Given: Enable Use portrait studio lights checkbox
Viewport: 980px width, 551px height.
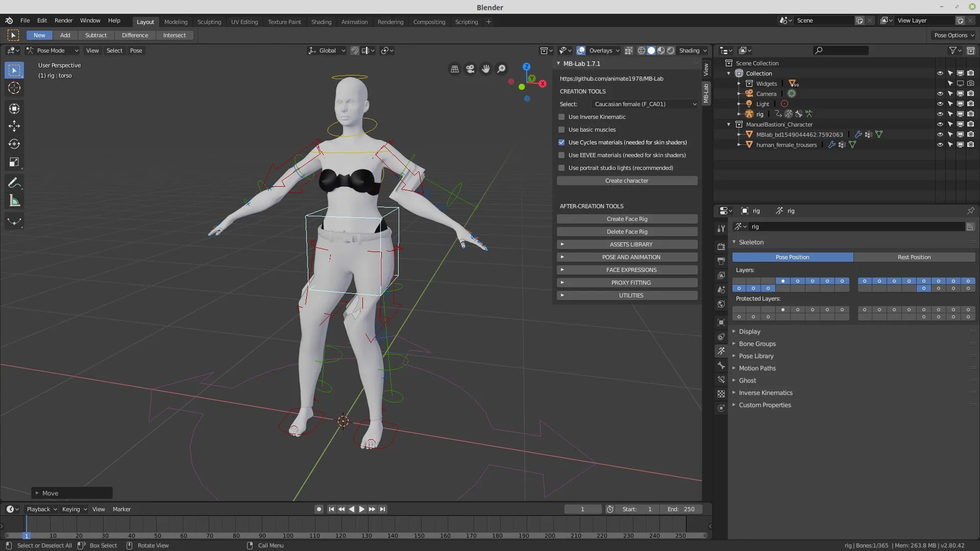Looking at the screenshot, I should 561,168.
